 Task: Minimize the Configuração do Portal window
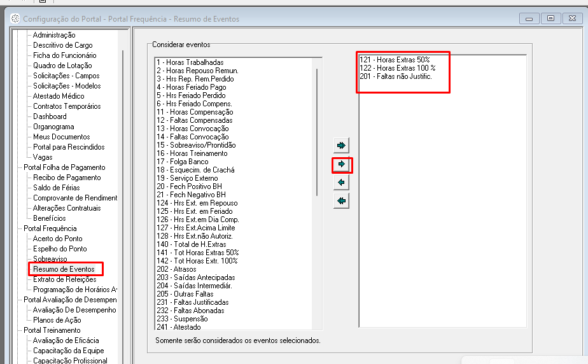(529, 18)
